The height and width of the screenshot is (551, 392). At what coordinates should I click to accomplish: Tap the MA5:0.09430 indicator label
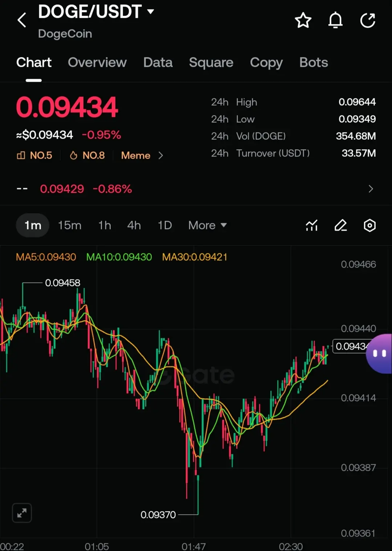tap(46, 257)
